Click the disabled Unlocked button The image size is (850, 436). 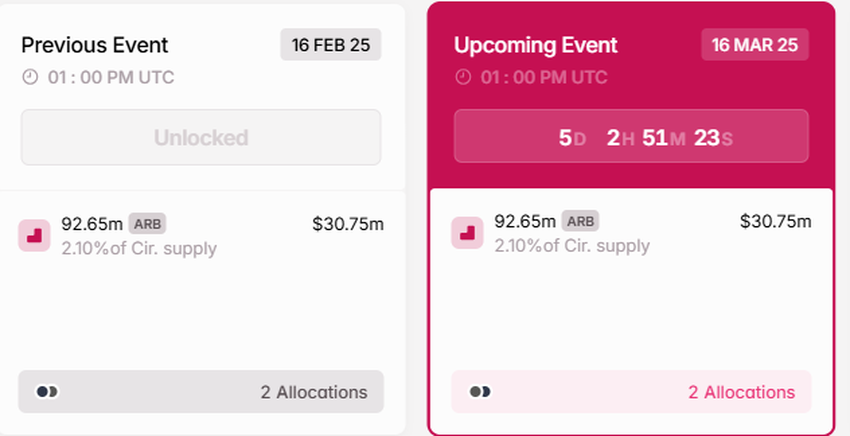pos(201,137)
